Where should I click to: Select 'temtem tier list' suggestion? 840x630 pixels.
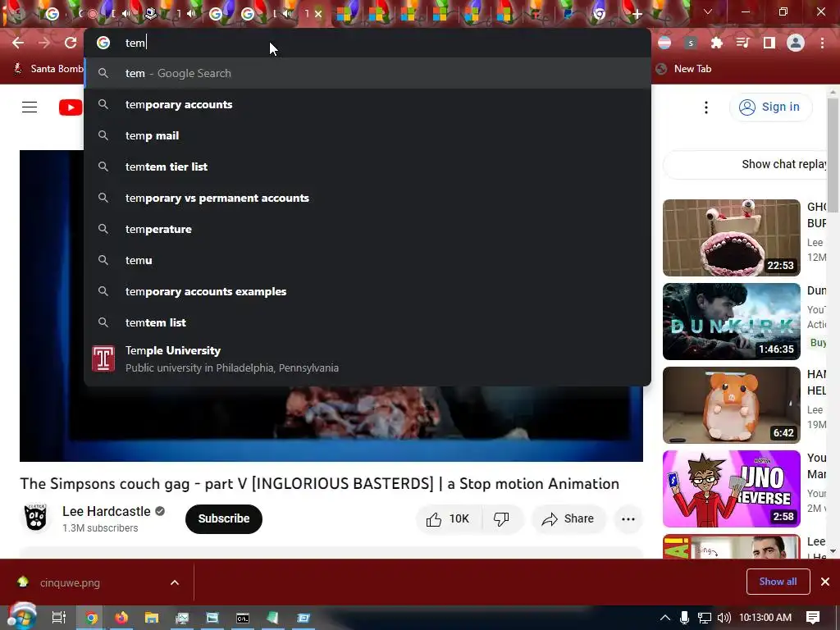(367, 167)
